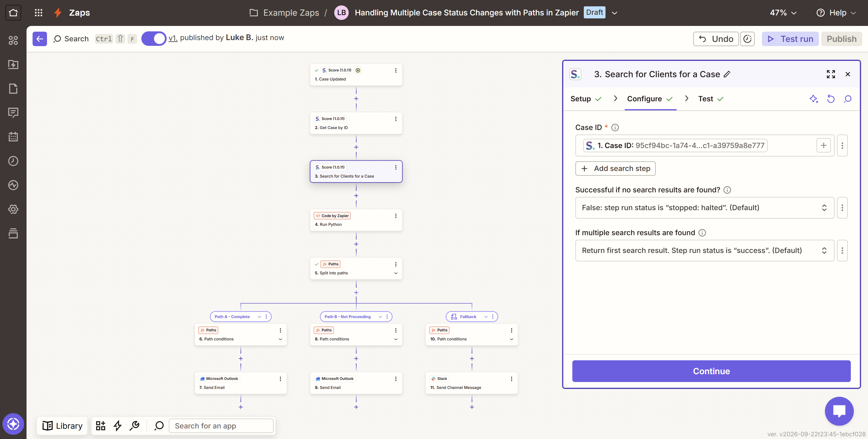Expand the Split into paths step
868x439 pixels.
tap(396, 273)
